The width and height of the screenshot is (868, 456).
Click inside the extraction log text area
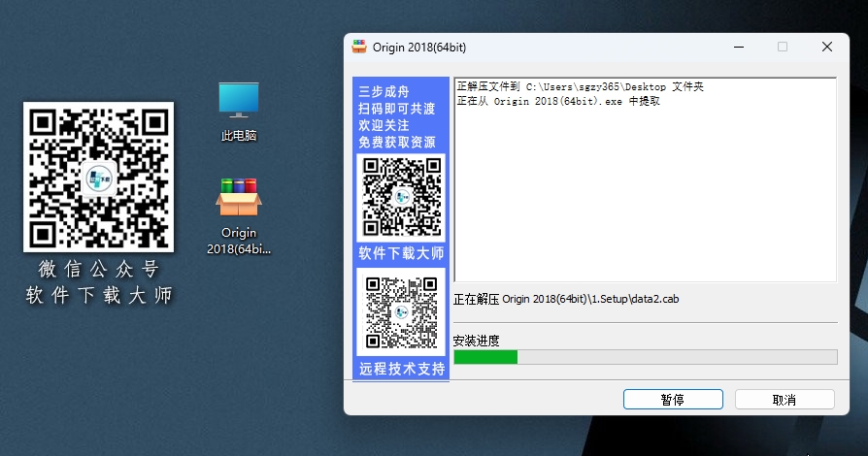tap(646, 179)
